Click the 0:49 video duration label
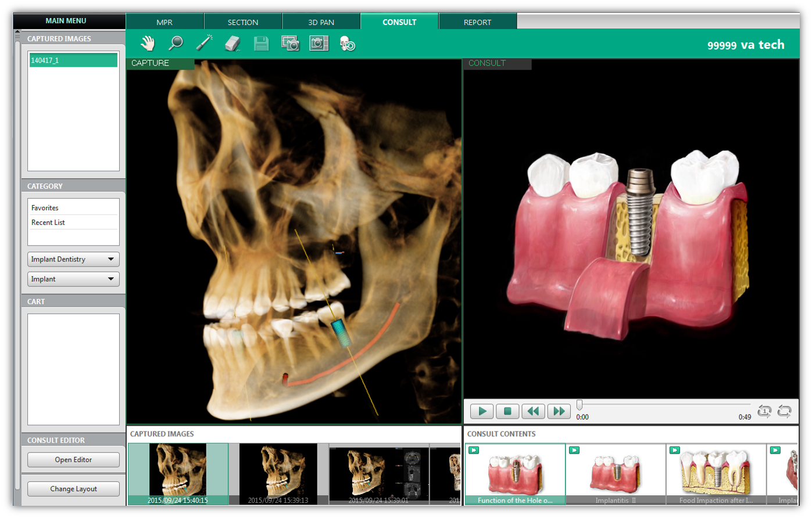 coord(745,417)
